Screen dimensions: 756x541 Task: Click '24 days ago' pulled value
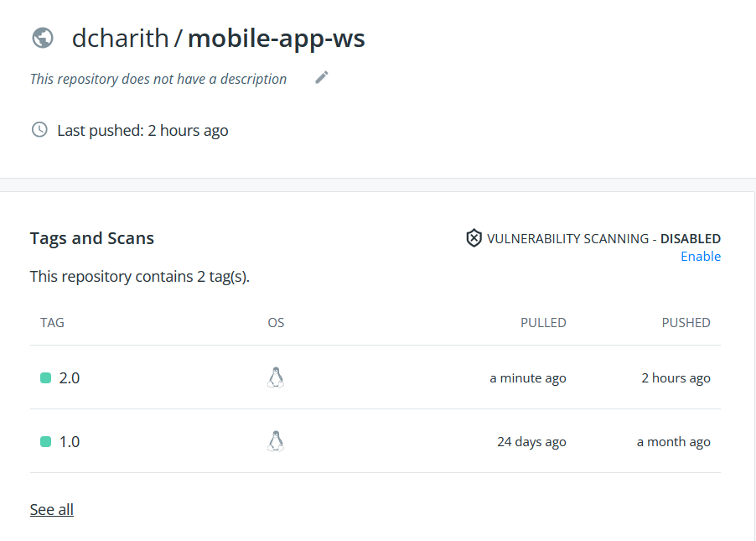[x=532, y=441]
